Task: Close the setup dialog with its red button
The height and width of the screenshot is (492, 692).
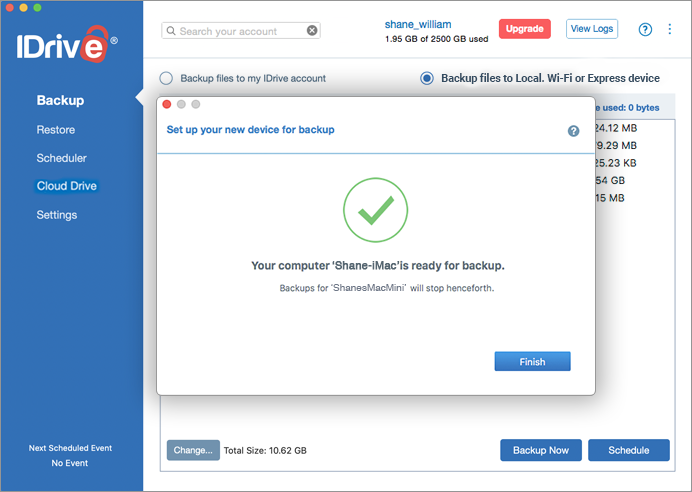Action: [x=167, y=104]
